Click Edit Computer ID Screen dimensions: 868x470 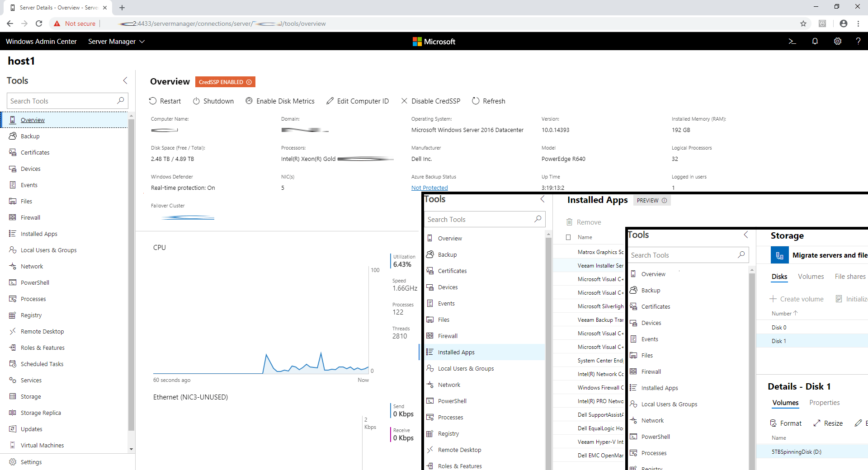click(358, 101)
